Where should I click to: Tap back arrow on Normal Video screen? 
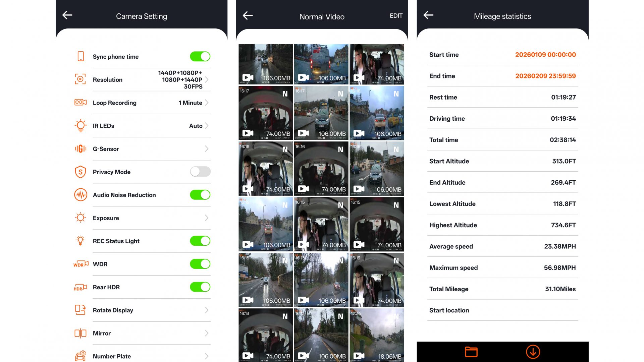point(248,15)
